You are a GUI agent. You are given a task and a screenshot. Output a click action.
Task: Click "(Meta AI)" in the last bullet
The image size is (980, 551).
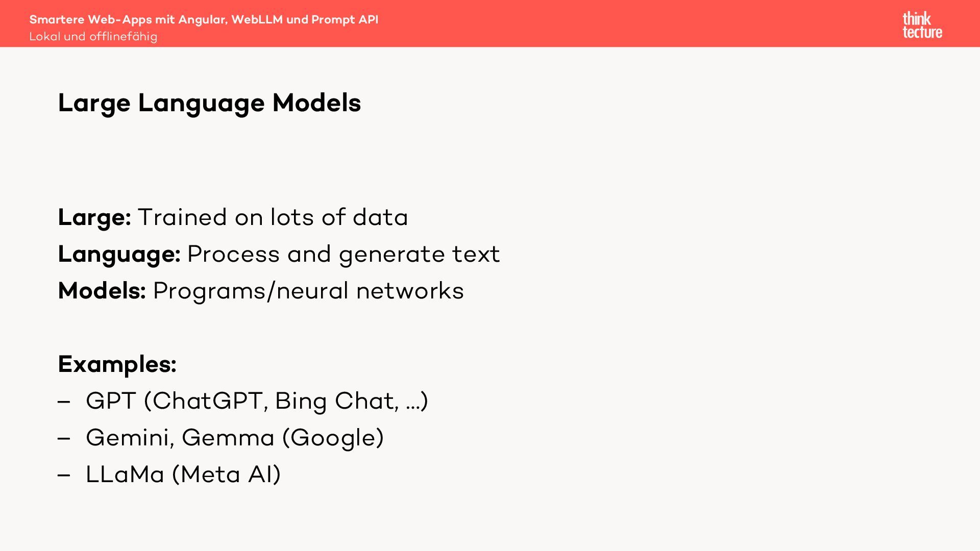click(226, 474)
